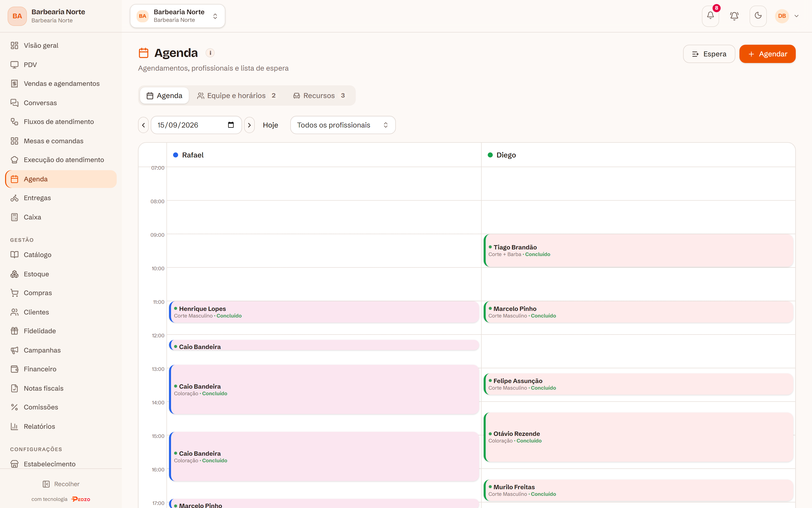Open Compras in the sidebar

point(61,293)
